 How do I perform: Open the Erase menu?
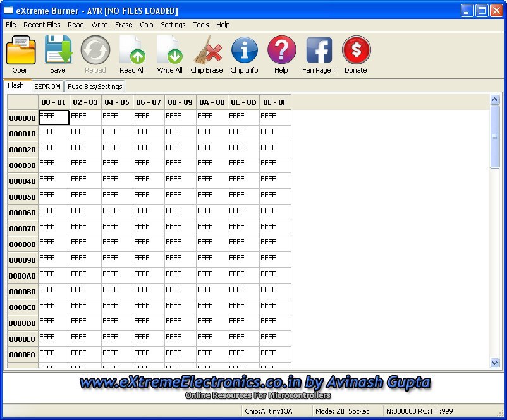[x=123, y=25]
